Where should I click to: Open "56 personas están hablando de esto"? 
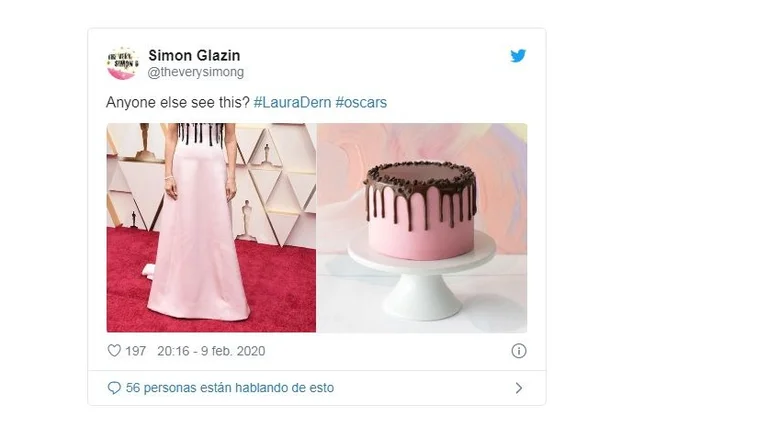click(x=230, y=388)
